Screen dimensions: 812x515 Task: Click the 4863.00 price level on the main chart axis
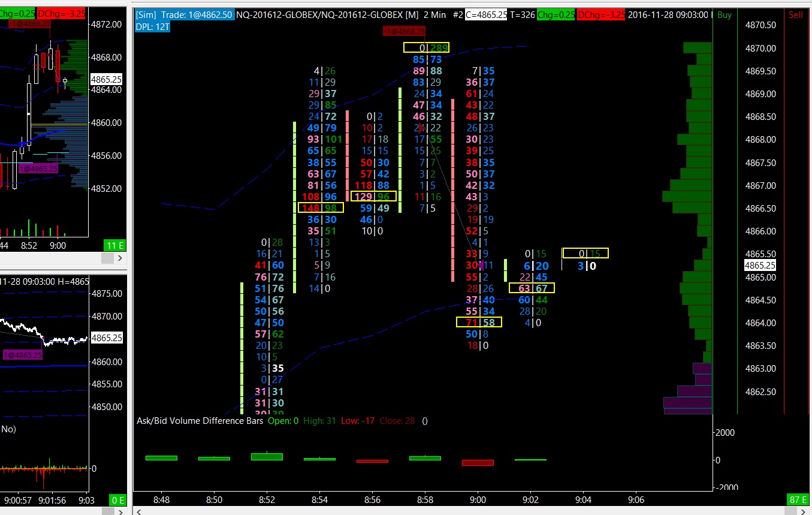point(760,369)
